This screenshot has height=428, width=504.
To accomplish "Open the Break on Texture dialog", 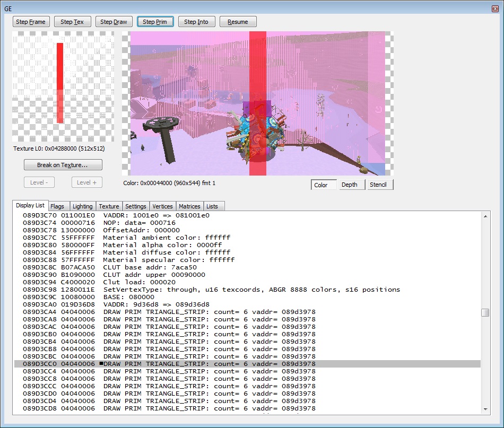I will click(x=63, y=165).
